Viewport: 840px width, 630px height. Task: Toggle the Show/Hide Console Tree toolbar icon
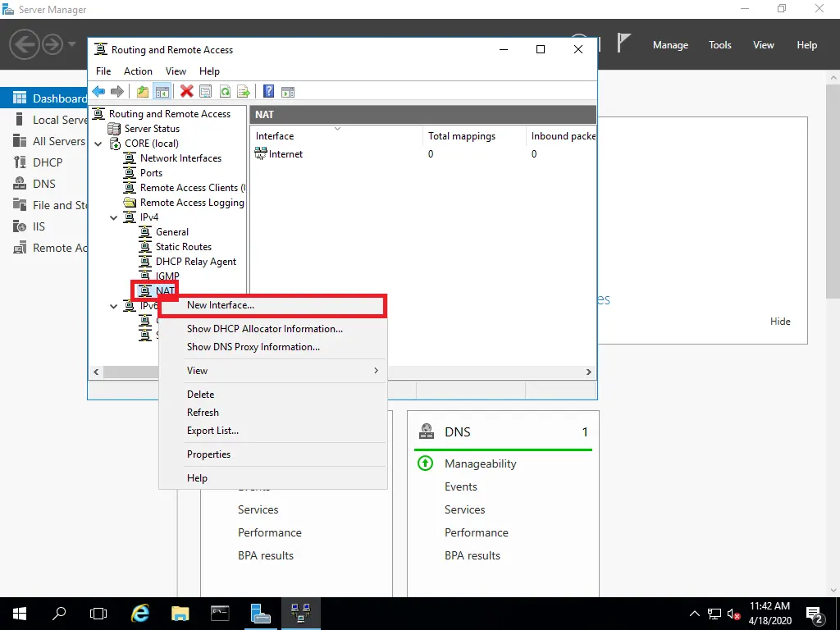[162, 92]
